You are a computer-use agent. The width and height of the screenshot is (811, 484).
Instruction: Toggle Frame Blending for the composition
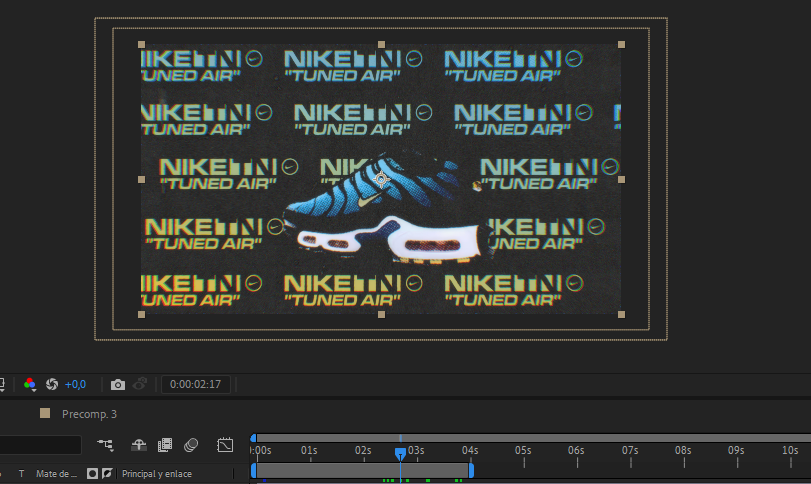pos(165,445)
